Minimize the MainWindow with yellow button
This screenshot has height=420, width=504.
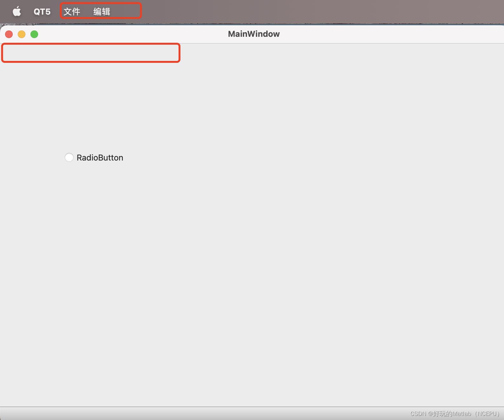pyautogui.click(x=22, y=34)
